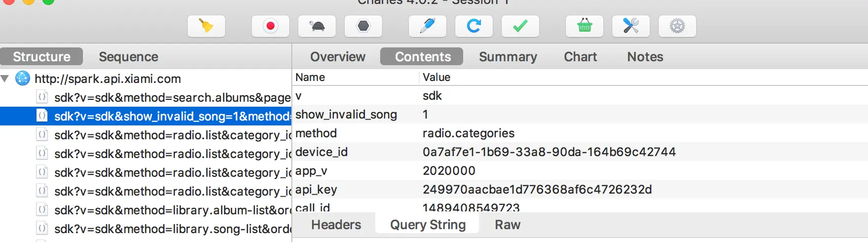Select the search.albums request row
This screenshot has height=242, width=868.
[146, 97]
